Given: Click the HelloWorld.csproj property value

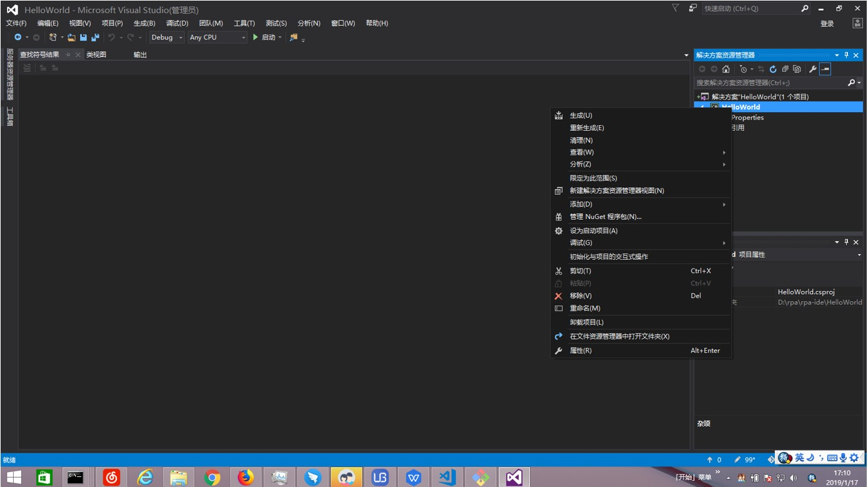Looking at the screenshot, I should [806, 292].
